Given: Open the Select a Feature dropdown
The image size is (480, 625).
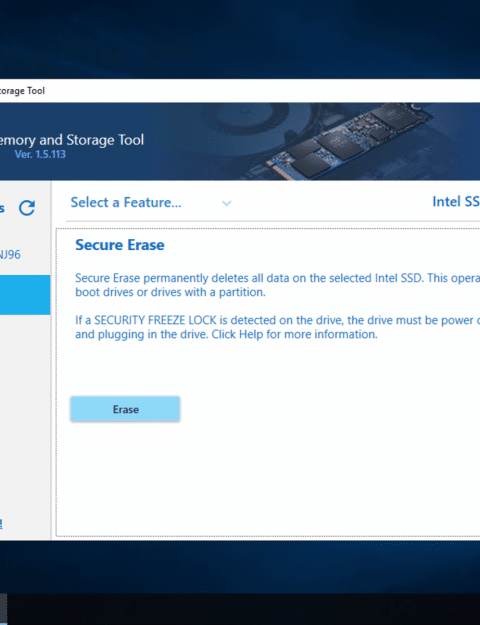Looking at the screenshot, I should coord(151,202).
